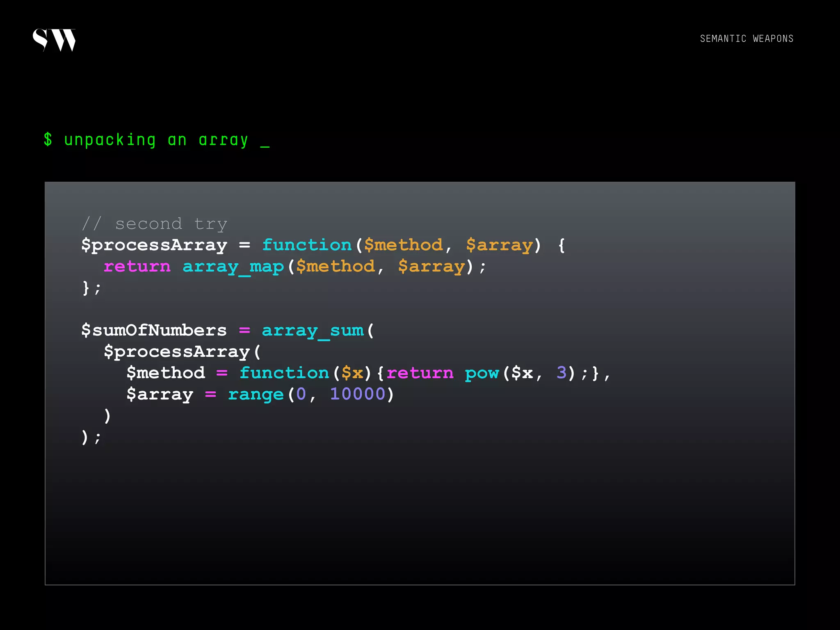Click the '// second try' comment line

[x=154, y=224]
